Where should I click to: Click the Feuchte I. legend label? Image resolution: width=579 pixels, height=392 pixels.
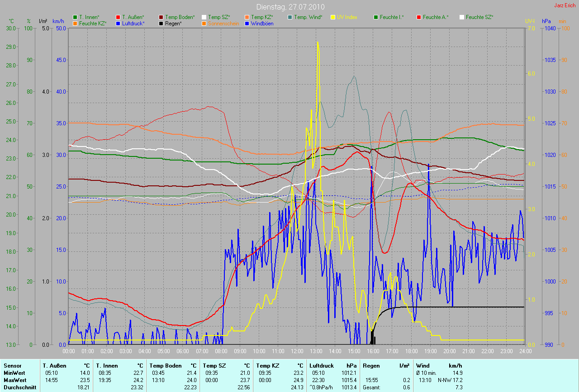[x=392, y=17]
